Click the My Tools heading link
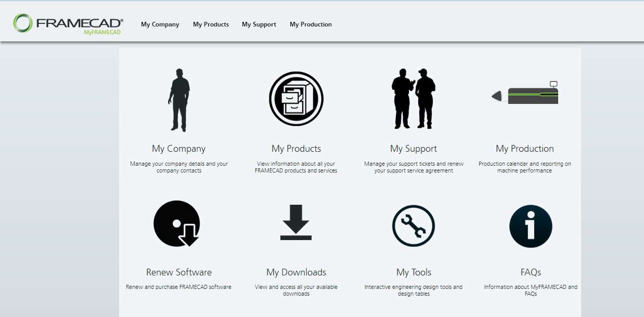This screenshot has width=644, height=317. [x=414, y=272]
